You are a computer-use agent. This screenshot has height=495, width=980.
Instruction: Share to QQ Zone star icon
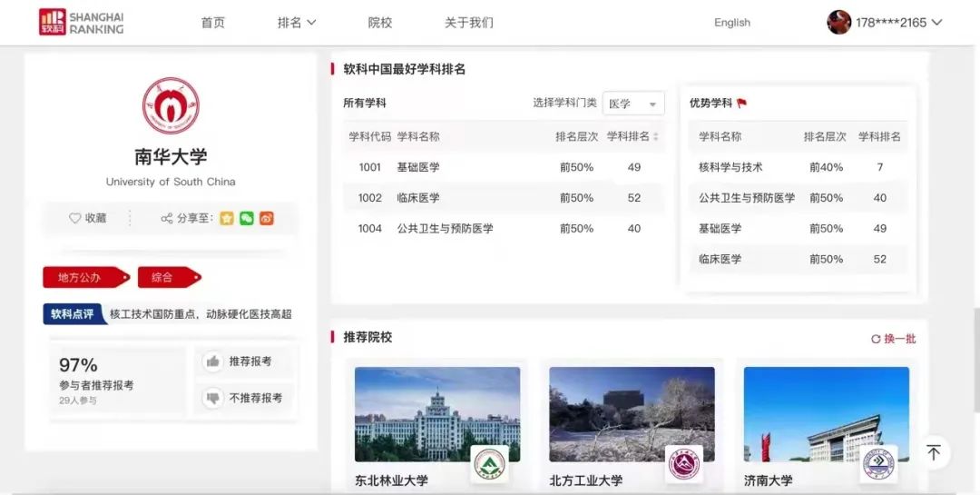[226, 218]
